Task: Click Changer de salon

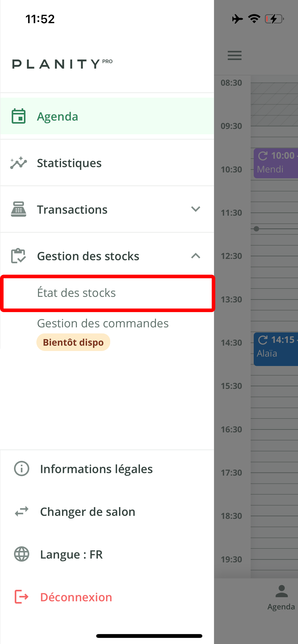Action: [x=88, y=512]
